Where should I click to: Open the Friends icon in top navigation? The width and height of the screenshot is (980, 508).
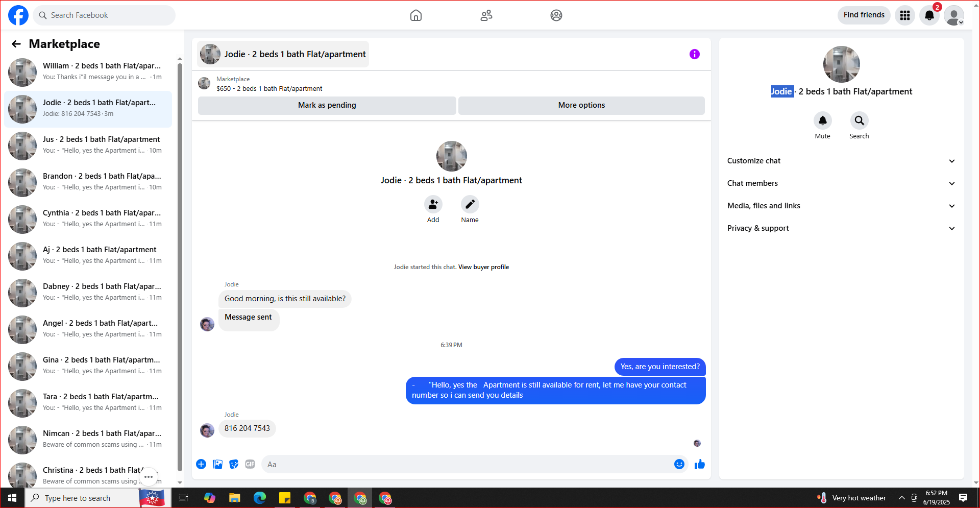(486, 15)
